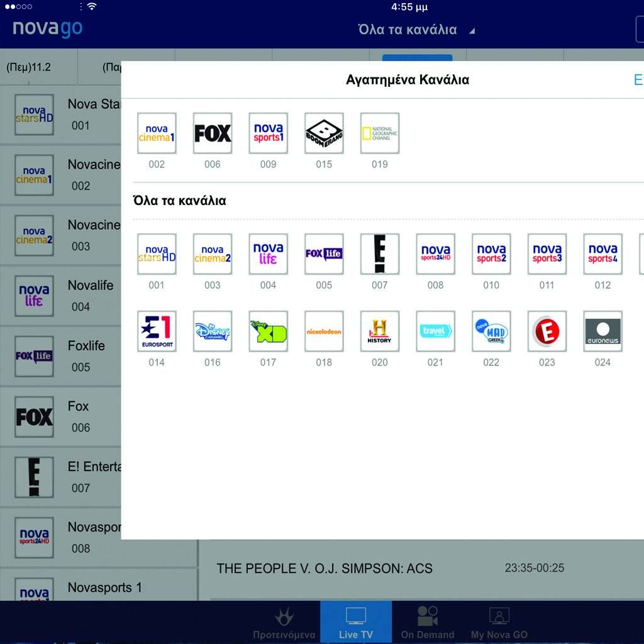644x644 pixels.
Task: Tap the History channel icon
Action: tap(380, 331)
